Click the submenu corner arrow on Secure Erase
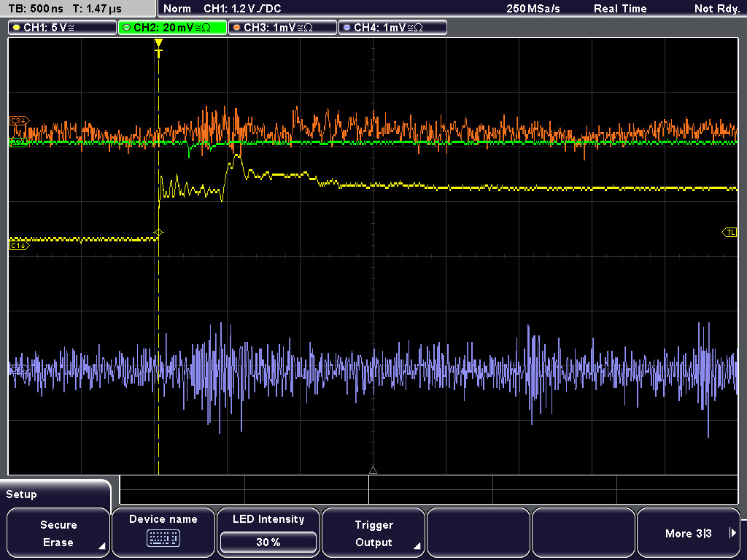 pos(102,546)
